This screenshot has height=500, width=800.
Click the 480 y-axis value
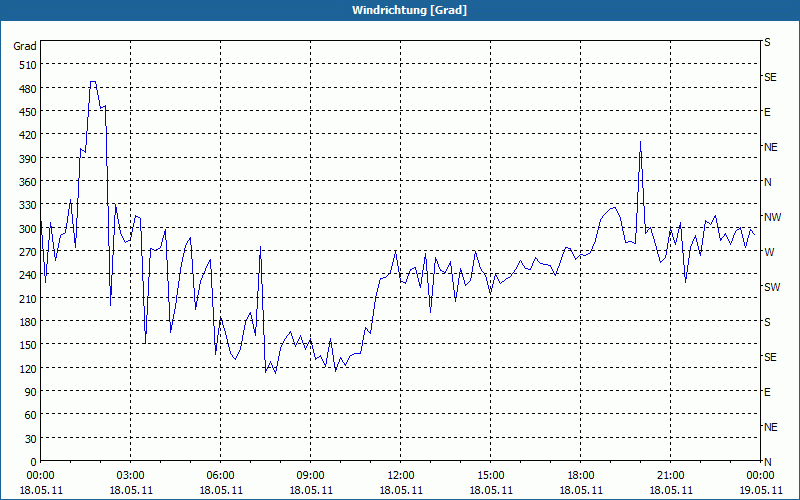click(x=28, y=89)
